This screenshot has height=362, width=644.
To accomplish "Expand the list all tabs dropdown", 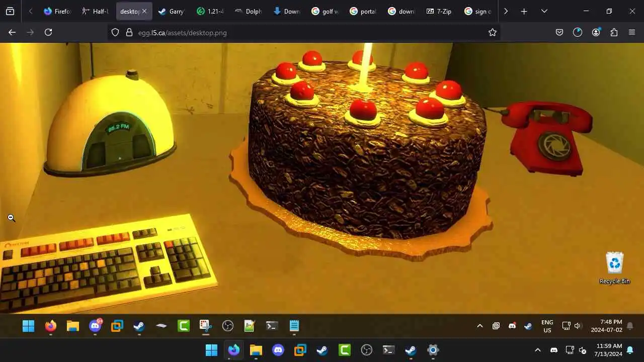I will tap(544, 11).
